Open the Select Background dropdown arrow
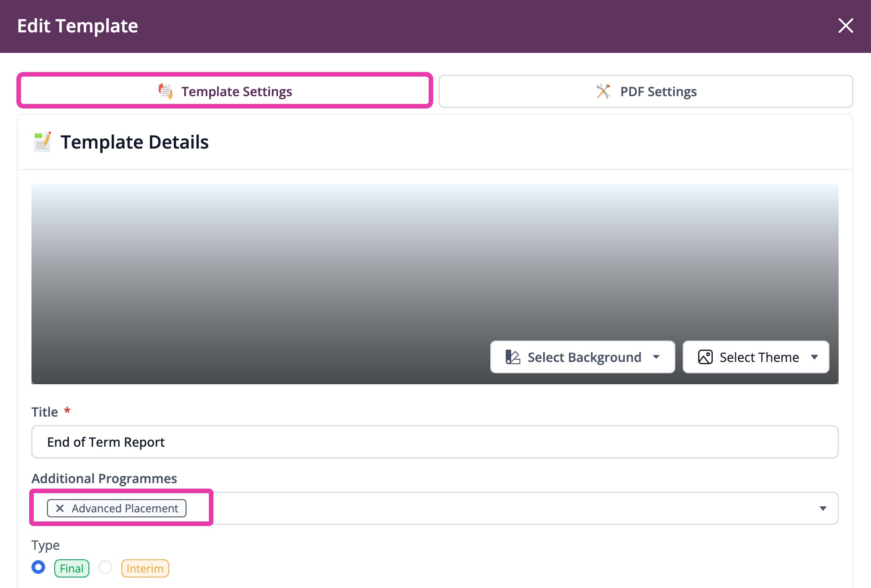The height and width of the screenshot is (588, 871). 656,357
